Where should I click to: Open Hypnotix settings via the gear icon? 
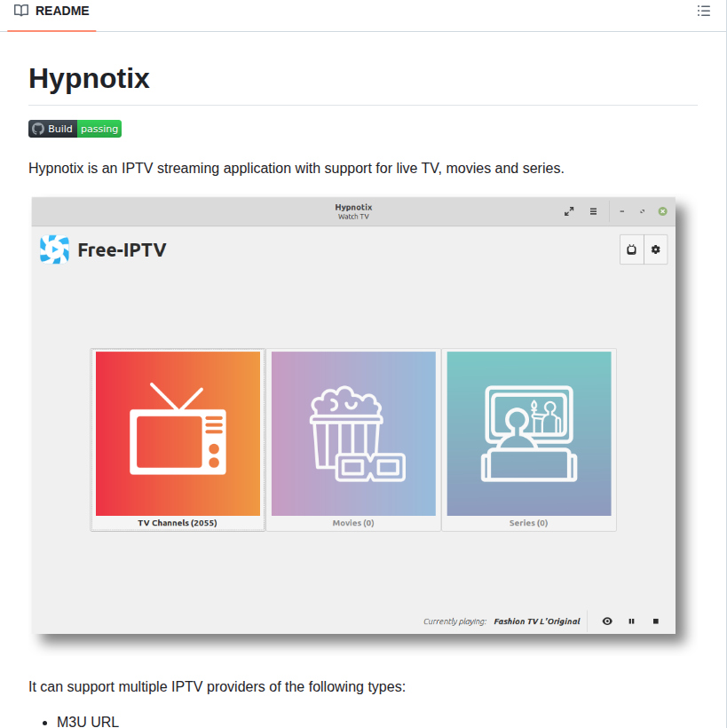656,249
